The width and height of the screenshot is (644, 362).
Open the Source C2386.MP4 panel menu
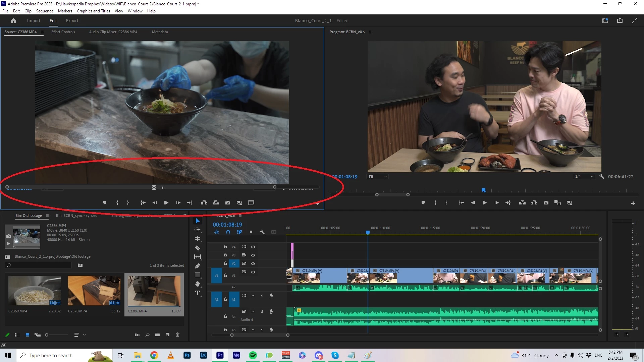click(42, 32)
